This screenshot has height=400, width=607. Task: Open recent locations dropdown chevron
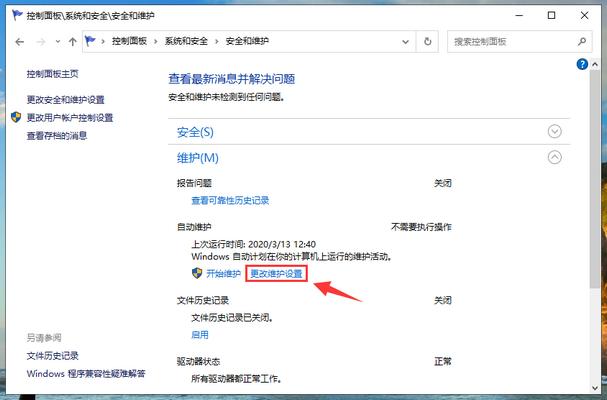[x=58, y=42]
